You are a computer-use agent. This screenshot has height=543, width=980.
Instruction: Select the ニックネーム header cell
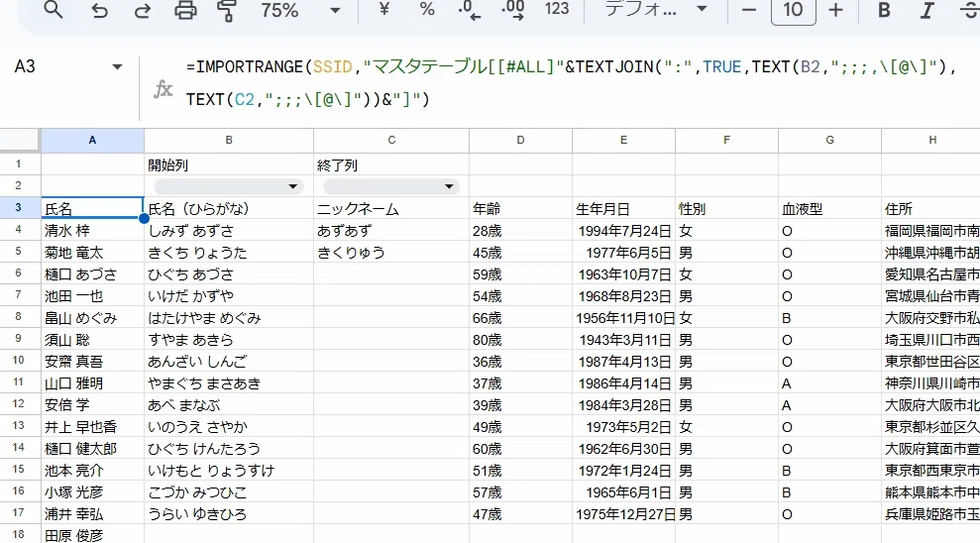click(391, 209)
